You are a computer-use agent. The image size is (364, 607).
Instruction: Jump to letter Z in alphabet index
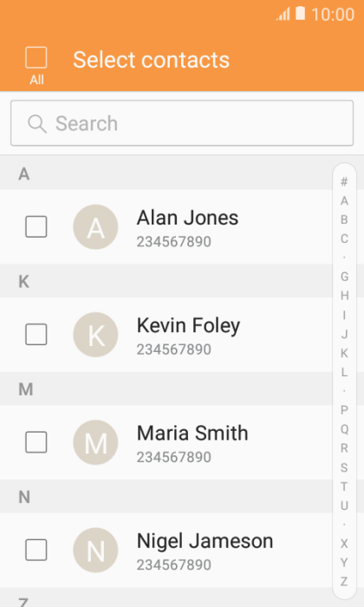(344, 582)
